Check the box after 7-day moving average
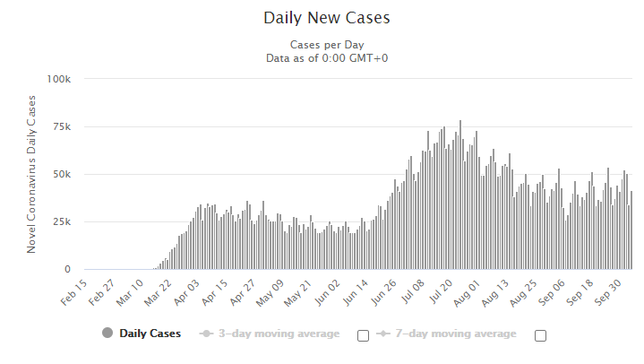The image size is (644, 364). tap(540, 335)
